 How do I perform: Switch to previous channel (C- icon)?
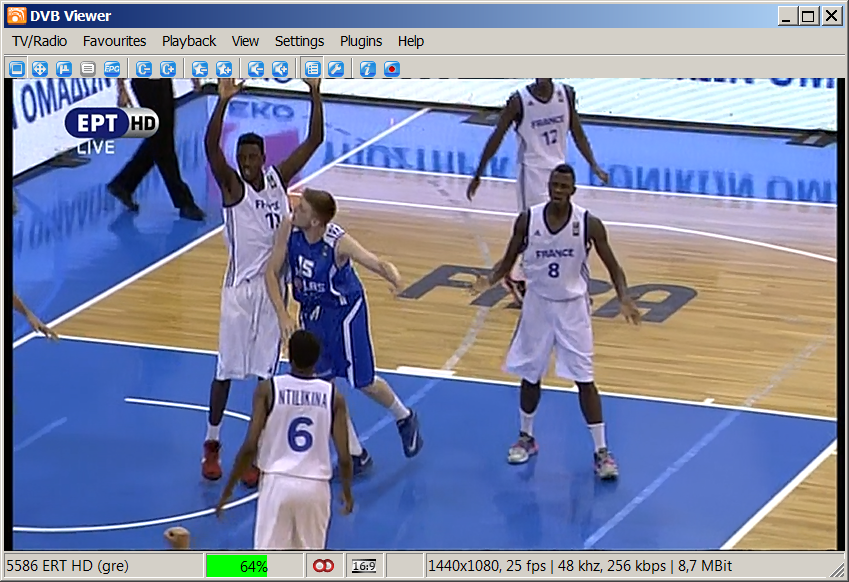[x=144, y=69]
